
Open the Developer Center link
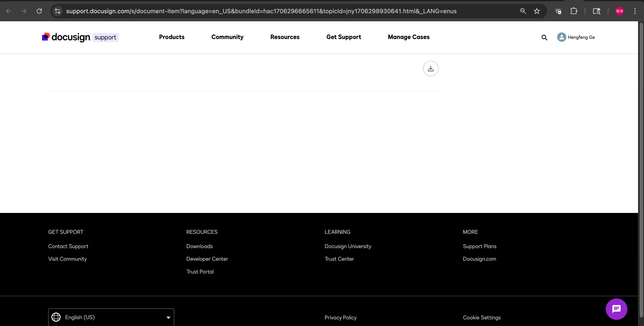pyautogui.click(x=207, y=259)
